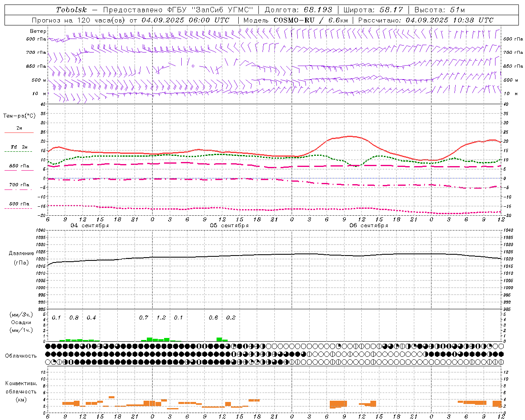The image size is (525, 420).
Task: Click the '05 сентября' date label
Action: (229, 226)
